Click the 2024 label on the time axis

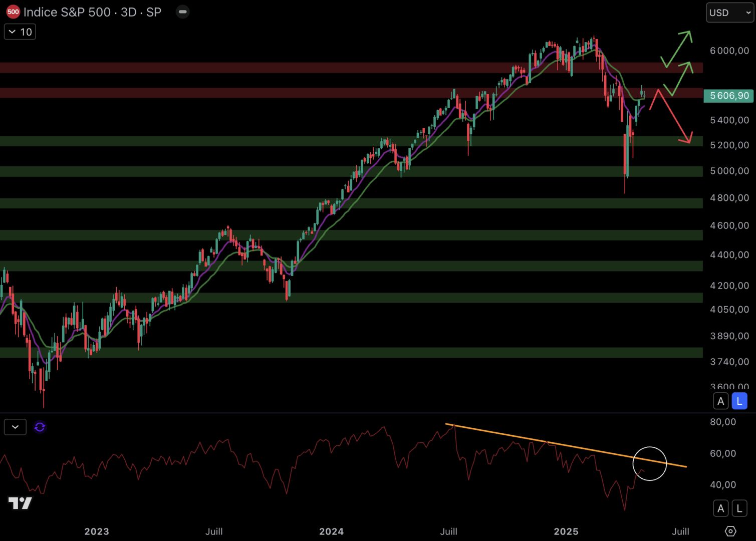(x=332, y=531)
